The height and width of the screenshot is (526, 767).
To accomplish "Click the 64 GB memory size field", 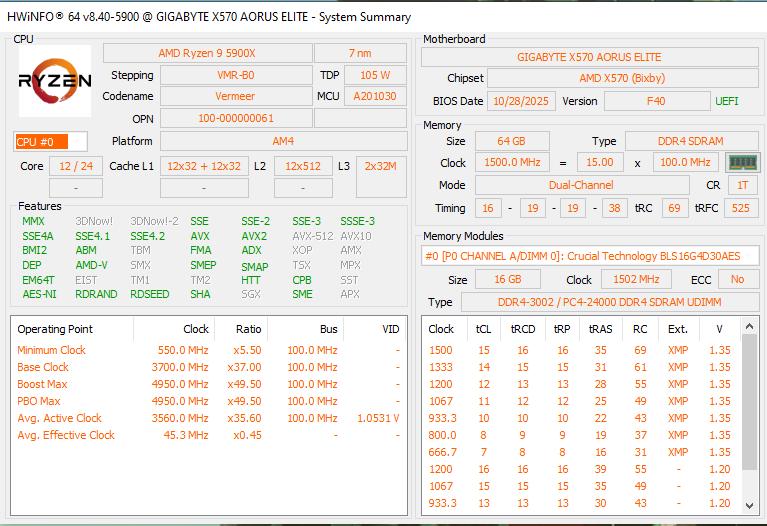I will pyautogui.click(x=512, y=141).
